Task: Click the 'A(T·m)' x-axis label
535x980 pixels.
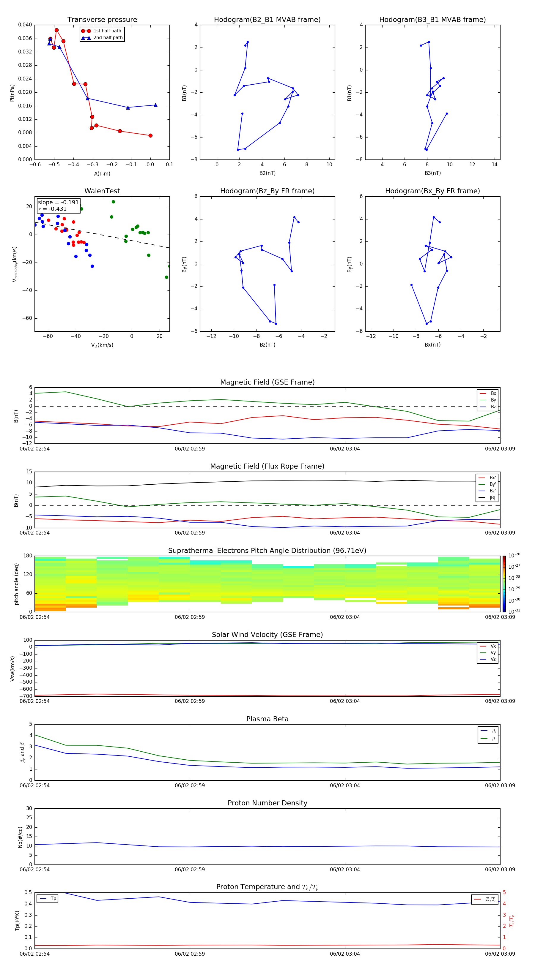Action: click(x=102, y=174)
